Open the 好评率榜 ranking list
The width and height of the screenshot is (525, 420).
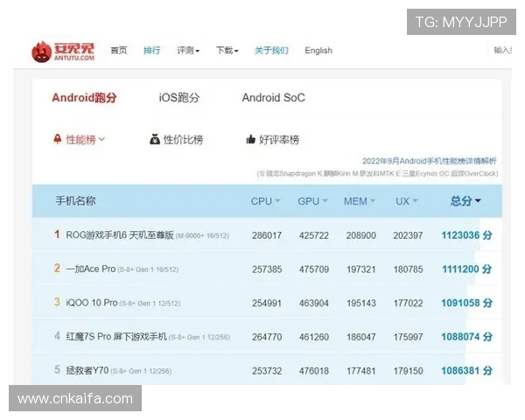click(279, 139)
